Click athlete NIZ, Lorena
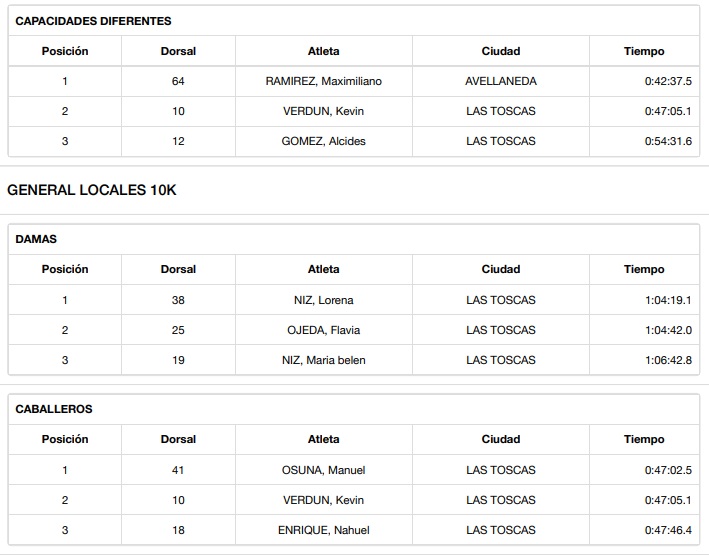This screenshot has height=555, width=709. (323, 300)
